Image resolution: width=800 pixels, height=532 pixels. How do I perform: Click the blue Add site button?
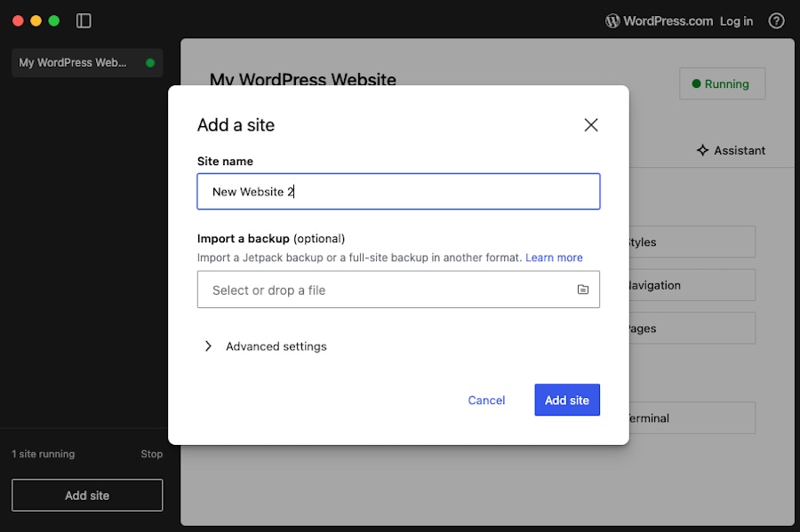pos(567,400)
